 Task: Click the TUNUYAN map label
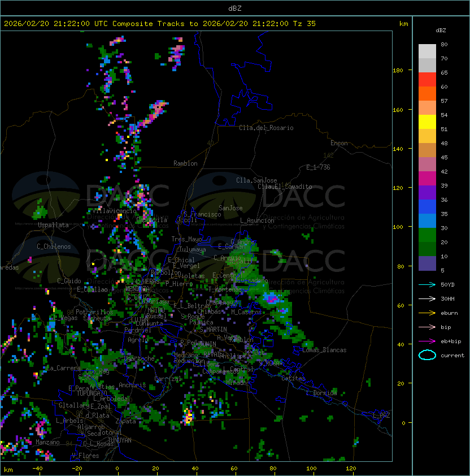[x=120, y=440]
